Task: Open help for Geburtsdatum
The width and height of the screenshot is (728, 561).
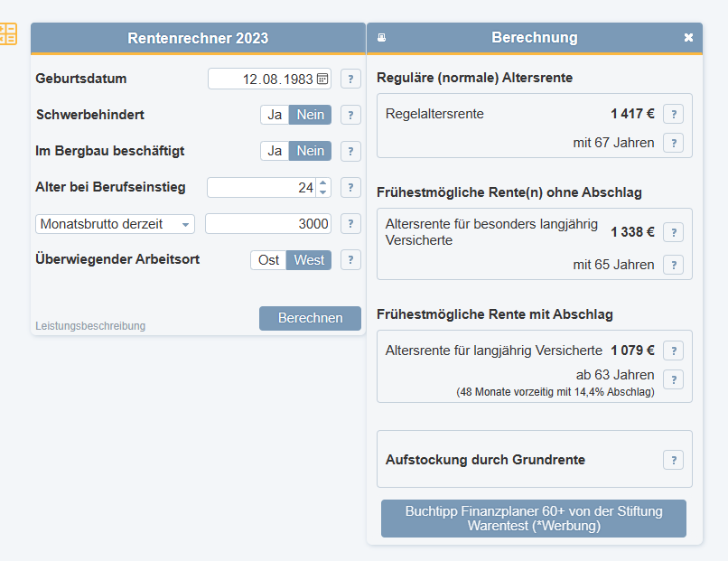Action: [x=350, y=79]
